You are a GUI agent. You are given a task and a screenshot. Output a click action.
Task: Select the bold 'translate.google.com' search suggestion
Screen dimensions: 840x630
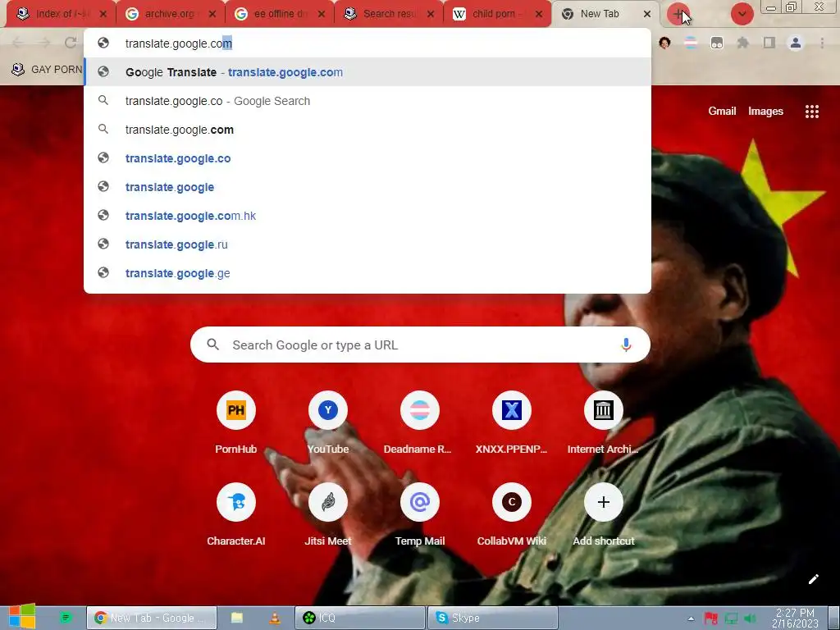(367, 130)
